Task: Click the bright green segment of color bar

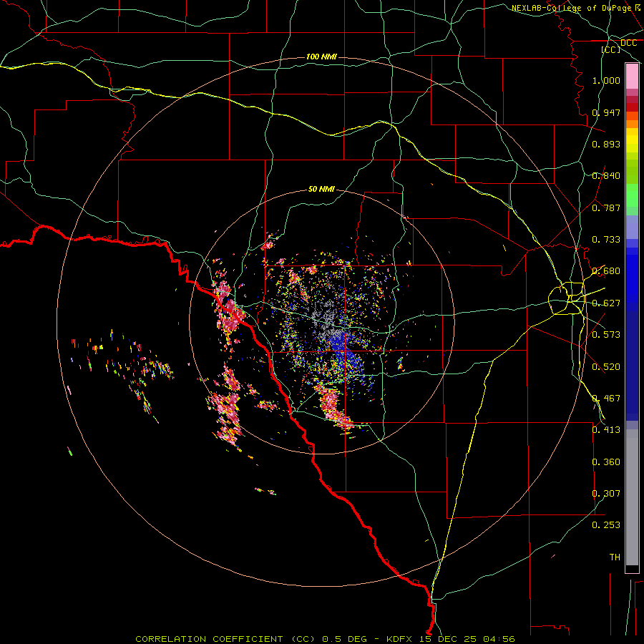Action: [x=632, y=195]
